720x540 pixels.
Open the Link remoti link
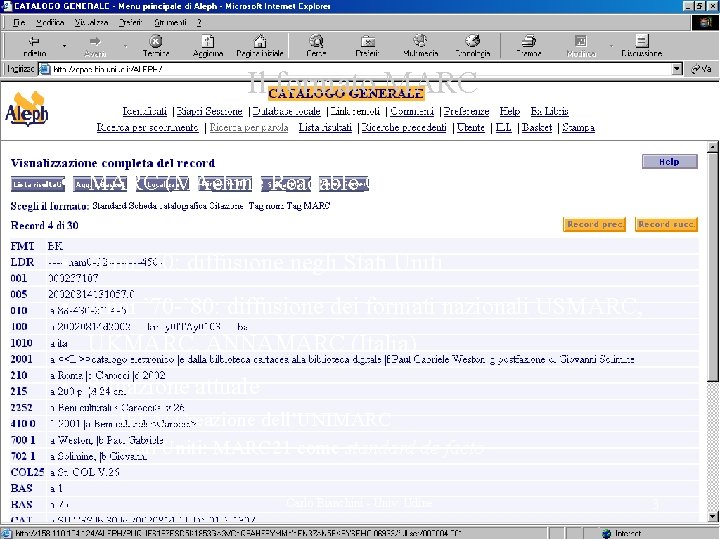(x=355, y=111)
